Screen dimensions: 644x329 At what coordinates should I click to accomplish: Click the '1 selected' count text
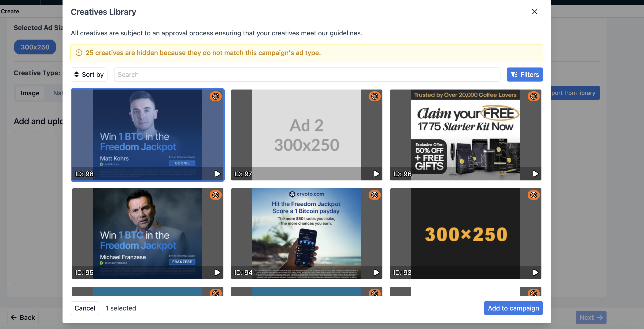[121, 308]
